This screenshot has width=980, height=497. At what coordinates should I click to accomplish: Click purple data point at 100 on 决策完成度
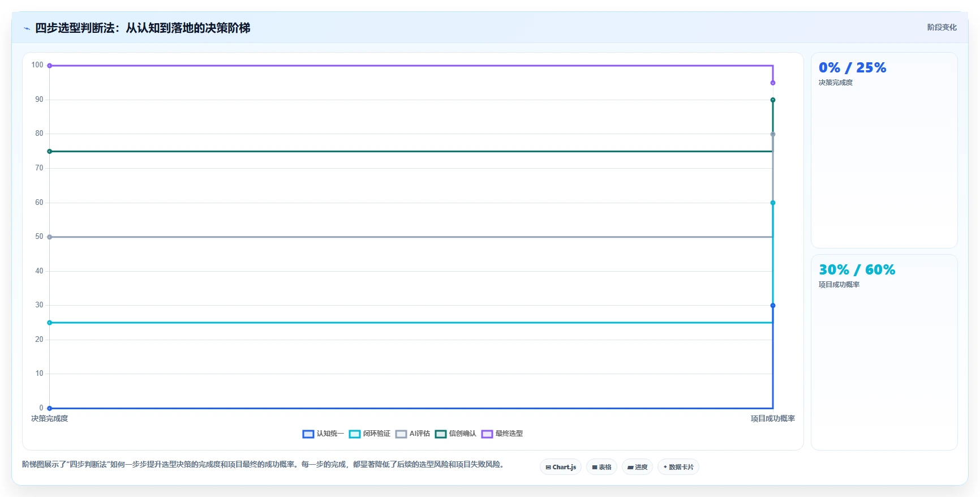click(x=50, y=66)
